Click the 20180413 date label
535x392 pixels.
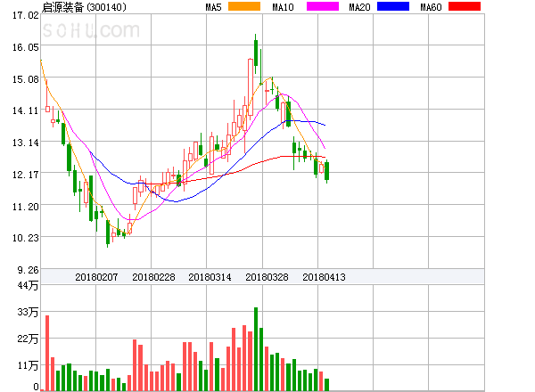[324, 277]
